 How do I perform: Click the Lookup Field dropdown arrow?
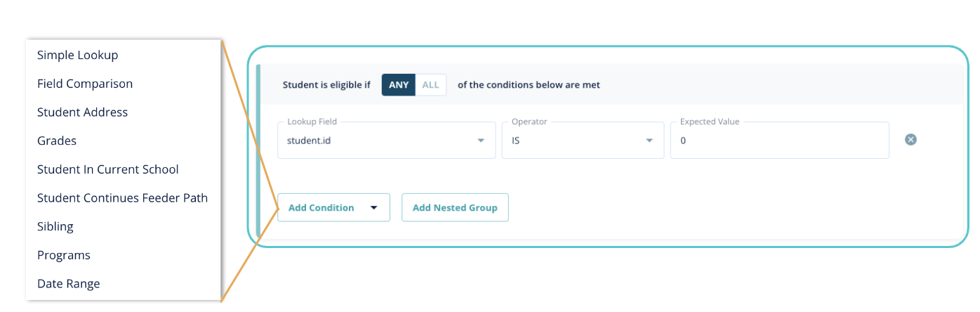[x=481, y=141]
